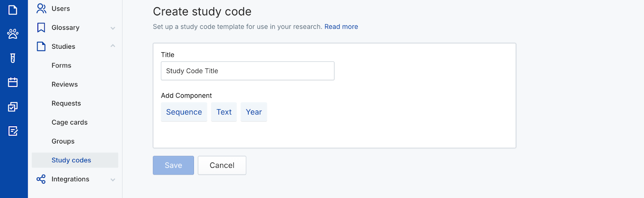
Task: Select the Study codes menu item
Action: (x=71, y=160)
